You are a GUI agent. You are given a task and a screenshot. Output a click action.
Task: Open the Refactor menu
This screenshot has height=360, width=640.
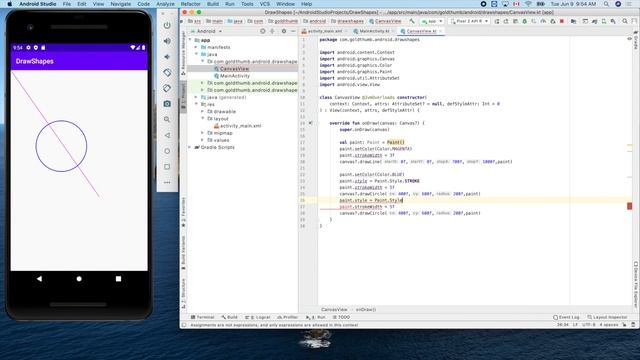pyautogui.click(x=191, y=4)
